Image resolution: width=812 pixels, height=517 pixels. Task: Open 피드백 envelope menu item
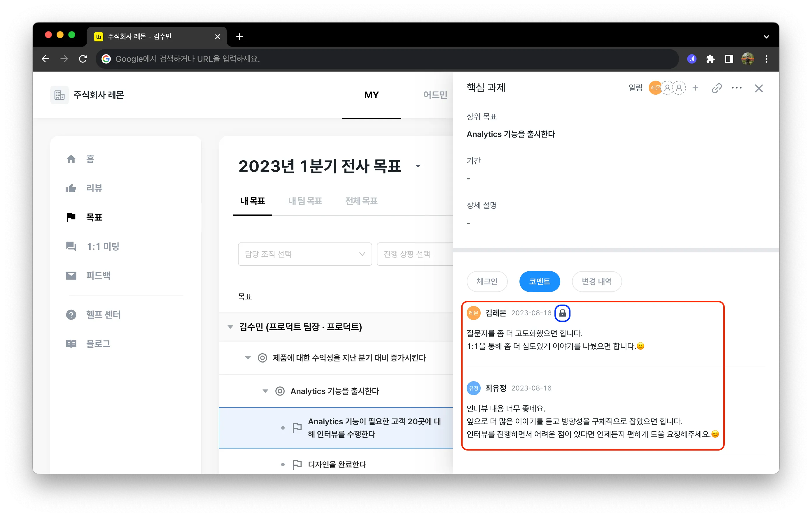coord(88,275)
